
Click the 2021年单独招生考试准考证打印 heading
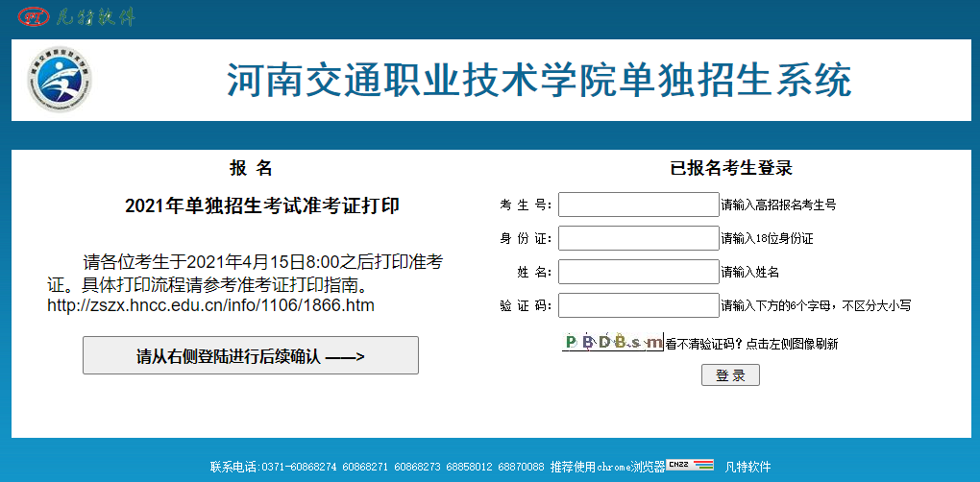click(261, 205)
